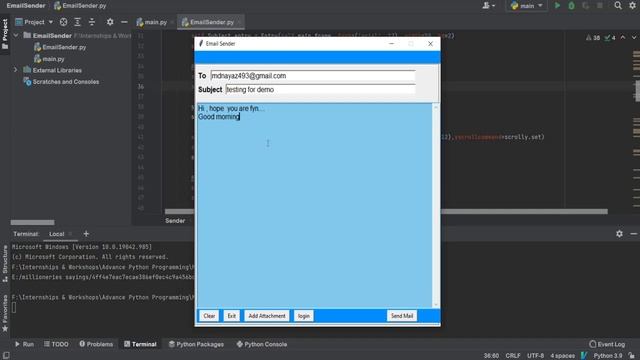Click the message area vertical scrollbar
The height and width of the screenshot is (360, 640).
[x=436, y=205]
